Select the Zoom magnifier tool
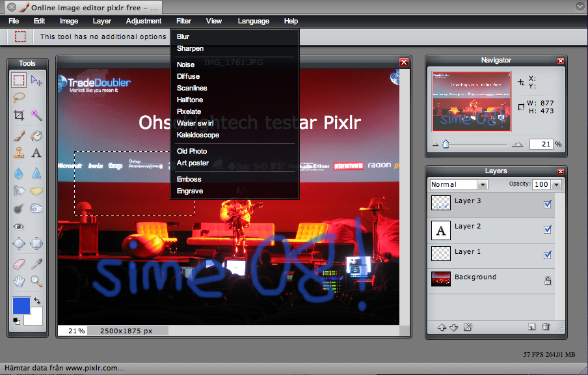Image resolution: width=588 pixels, height=375 pixels. 36,281
